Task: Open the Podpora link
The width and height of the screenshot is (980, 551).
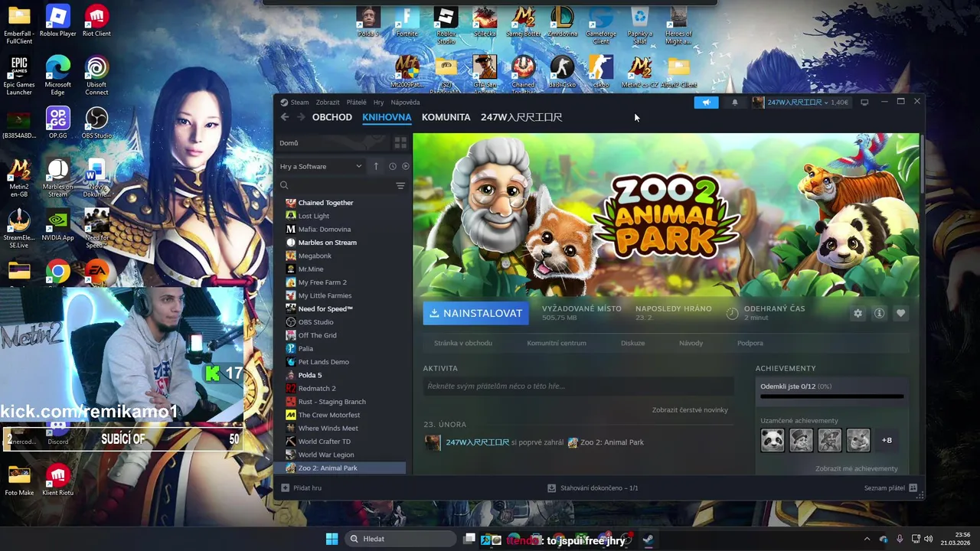Action: (750, 343)
